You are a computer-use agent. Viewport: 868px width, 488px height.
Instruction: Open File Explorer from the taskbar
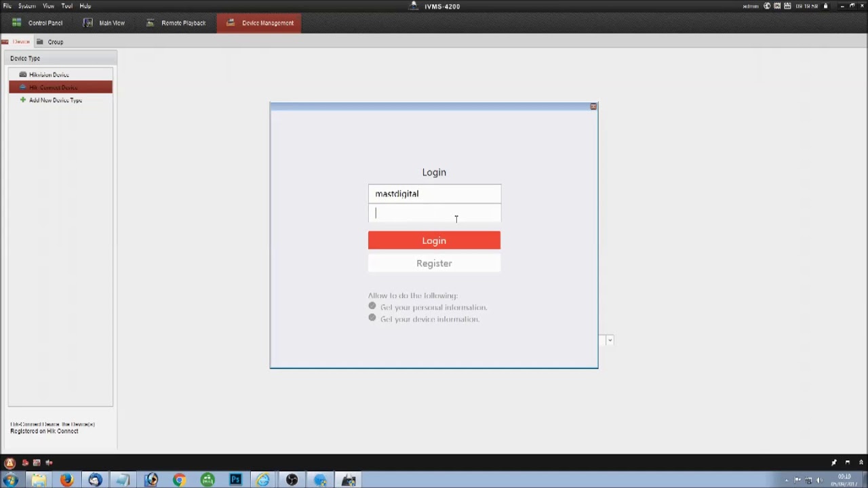39,480
